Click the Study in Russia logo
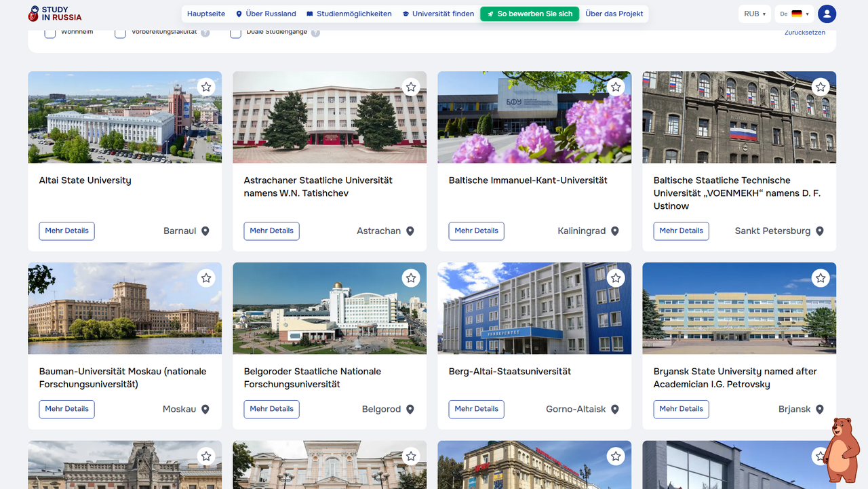 (54, 14)
